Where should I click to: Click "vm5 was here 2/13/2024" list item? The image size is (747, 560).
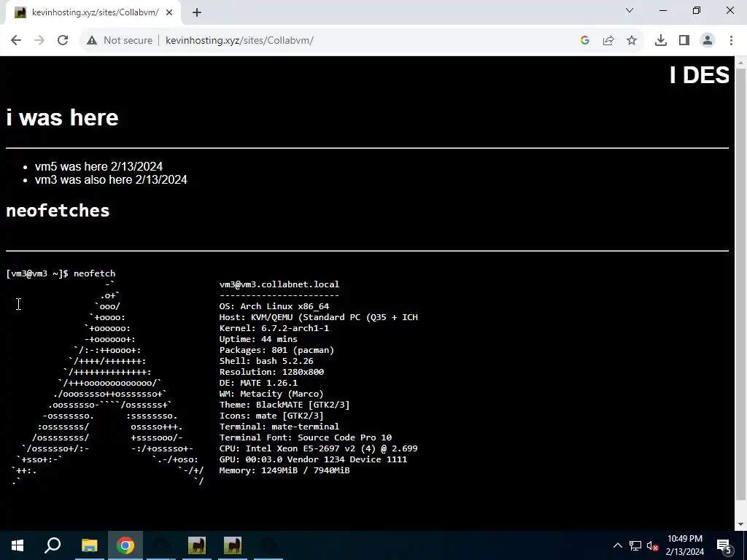98,167
